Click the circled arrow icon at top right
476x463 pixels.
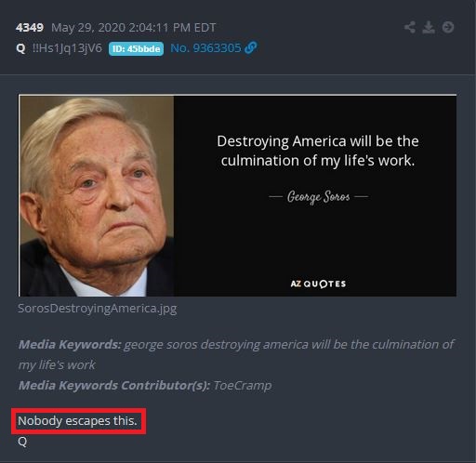pos(448,27)
